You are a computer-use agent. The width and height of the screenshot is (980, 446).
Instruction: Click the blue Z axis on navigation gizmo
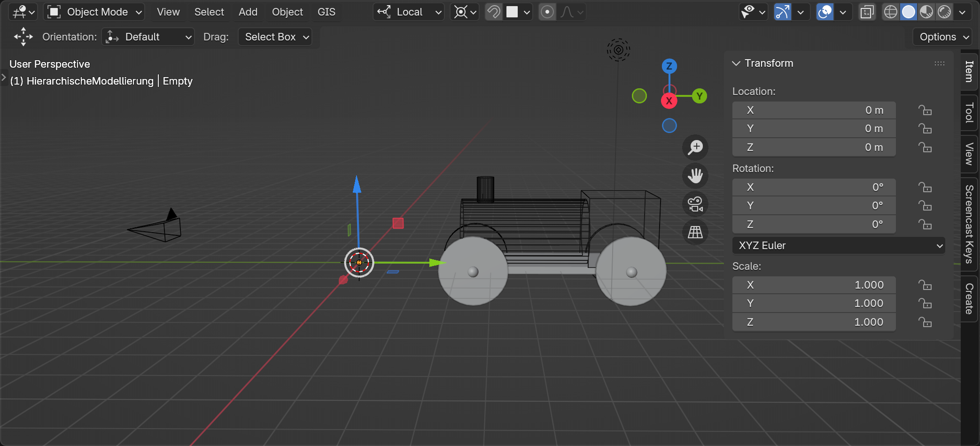coord(669,66)
